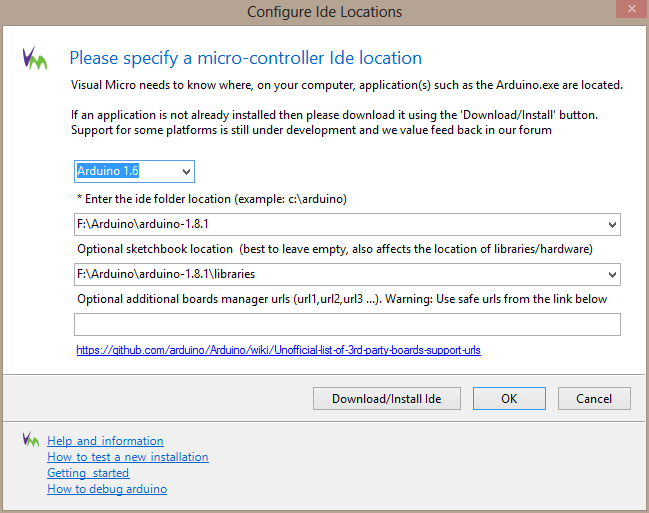The height and width of the screenshot is (513, 649).
Task: Open How to test a new installation
Action: click(127, 457)
